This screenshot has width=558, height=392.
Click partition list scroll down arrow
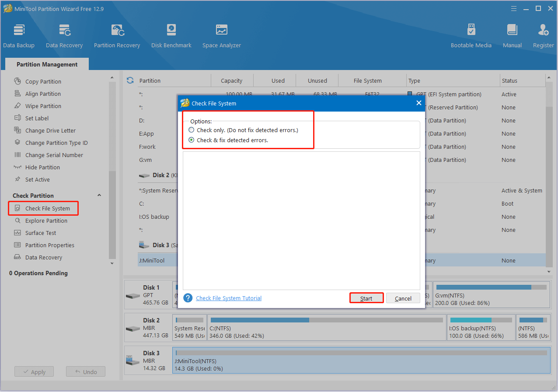pos(549,271)
